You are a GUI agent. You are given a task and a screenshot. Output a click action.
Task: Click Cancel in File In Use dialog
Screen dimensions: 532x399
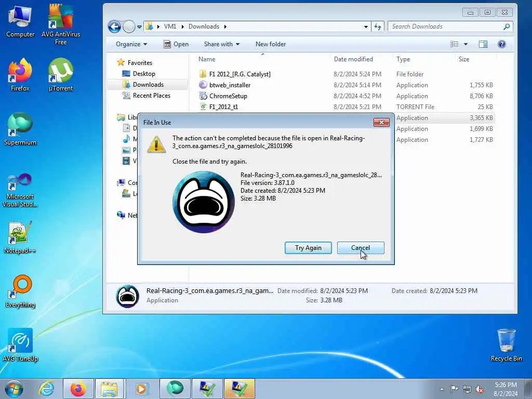[x=361, y=248]
